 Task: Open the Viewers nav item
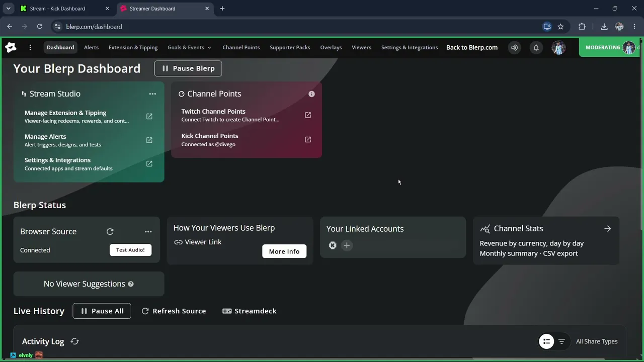(361, 47)
